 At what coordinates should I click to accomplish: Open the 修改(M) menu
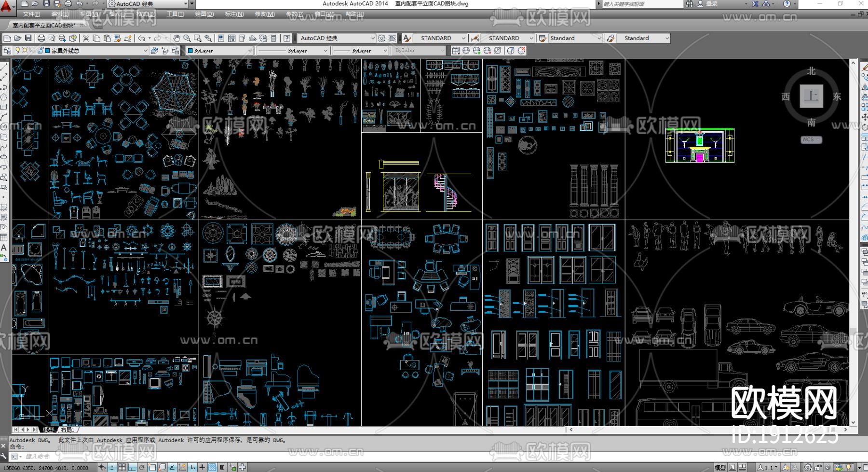(265, 14)
